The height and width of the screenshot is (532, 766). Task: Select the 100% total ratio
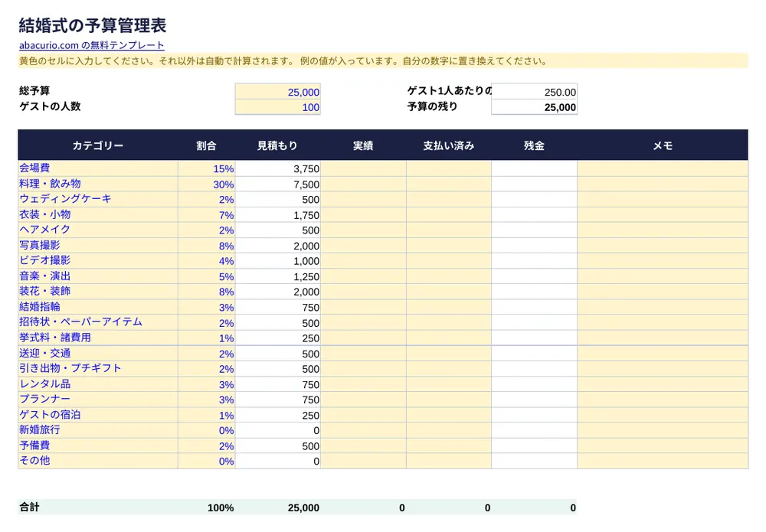tap(221, 508)
